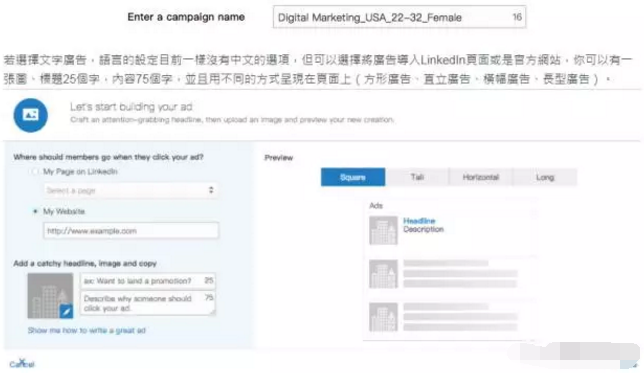The image size is (644, 373).
Task: Click the Headline link in the ad preview
Action: 419,221
